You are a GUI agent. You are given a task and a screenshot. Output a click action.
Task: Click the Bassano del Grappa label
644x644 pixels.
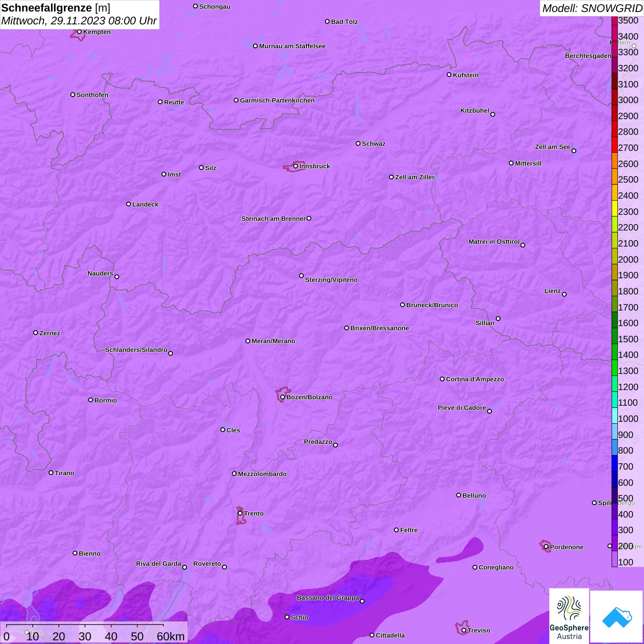[x=328, y=598]
